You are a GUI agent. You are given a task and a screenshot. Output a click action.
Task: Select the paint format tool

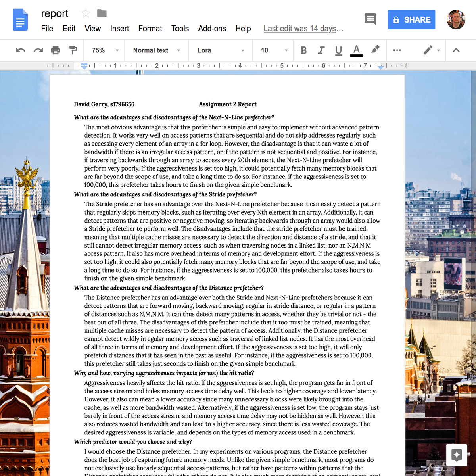(x=73, y=50)
